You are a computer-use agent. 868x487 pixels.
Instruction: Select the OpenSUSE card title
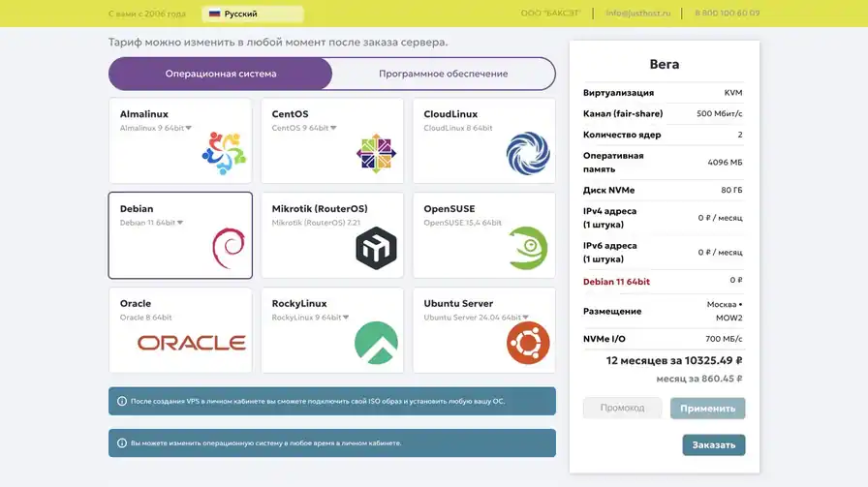pos(449,208)
